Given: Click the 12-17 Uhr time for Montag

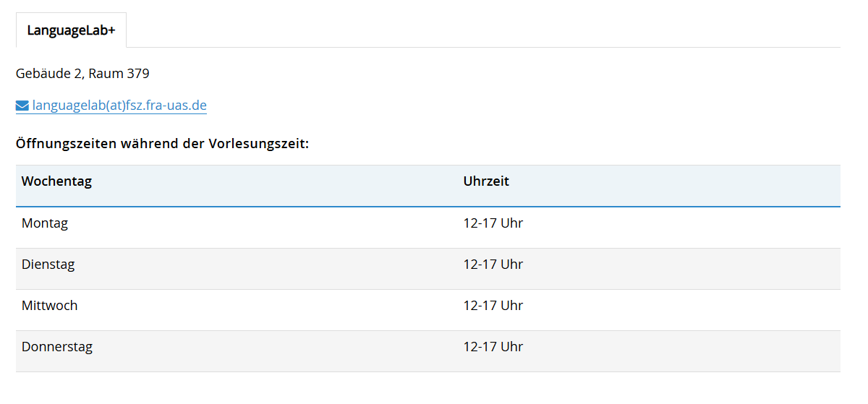Looking at the screenshot, I should coord(493,223).
